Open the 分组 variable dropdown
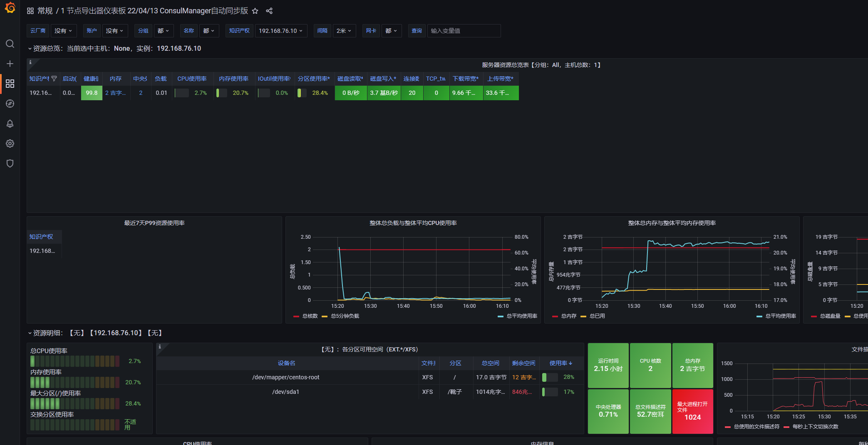Image resolution: width=868 pixels, height=445 pixels. (164, 31)
